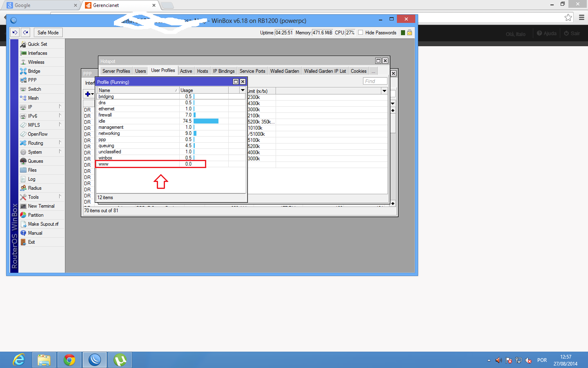Expand the IPv6 submenu arrow
This screenshot has width=588, height=368.
(60, 116)
